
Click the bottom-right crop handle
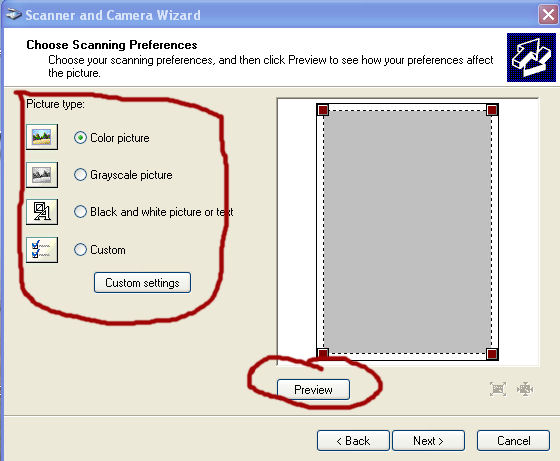(x=492, y=354)
